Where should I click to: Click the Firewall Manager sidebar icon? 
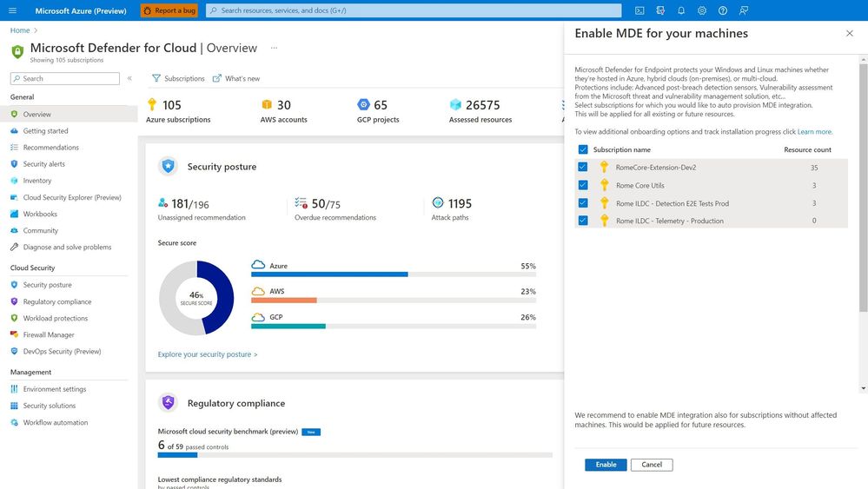pyautogui.click(x=15, y=334)
